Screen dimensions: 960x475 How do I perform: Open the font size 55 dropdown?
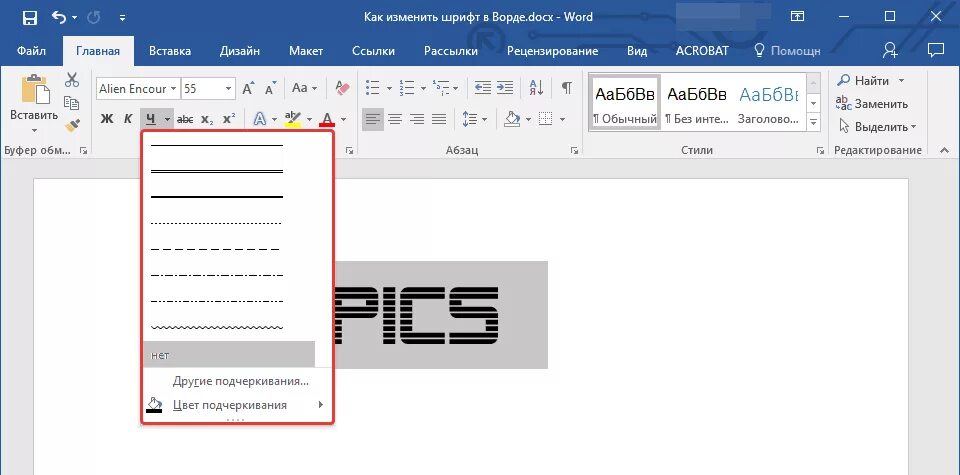coord(229,89)
